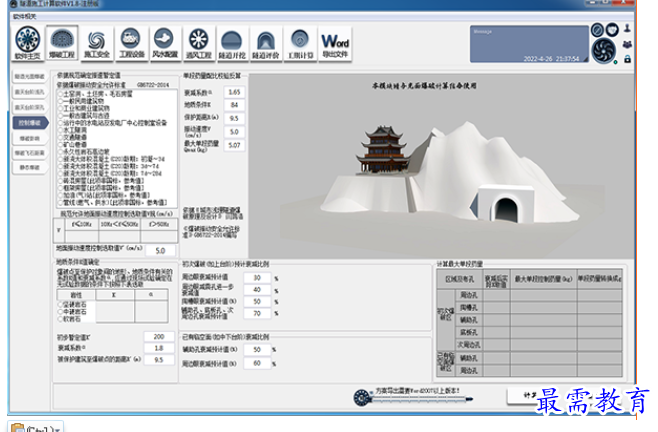Viewport: 658px width, 432px height.
Task: Click the round icon beside the export progress bar
Action: click(361, 397)
